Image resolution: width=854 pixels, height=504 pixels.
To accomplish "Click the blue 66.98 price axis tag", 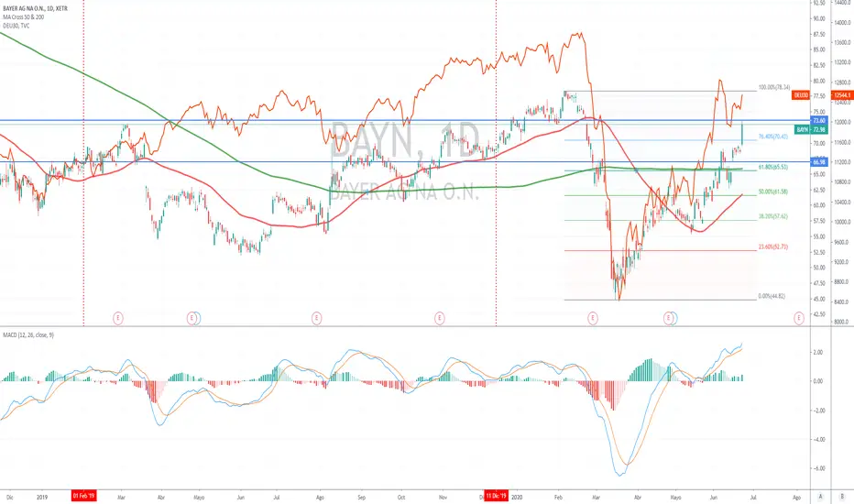I will [x=818, y=162].
